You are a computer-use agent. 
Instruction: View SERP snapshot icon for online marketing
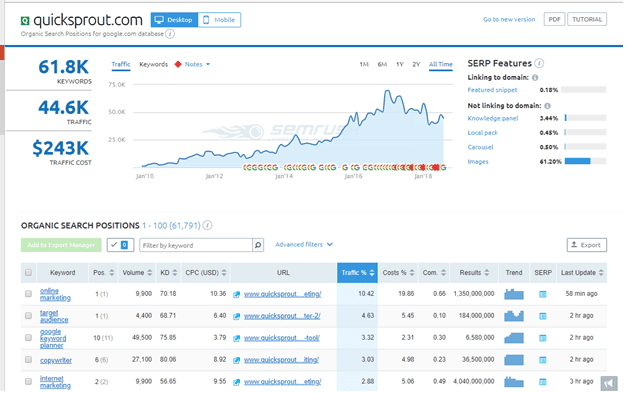[x=542, y=295]
